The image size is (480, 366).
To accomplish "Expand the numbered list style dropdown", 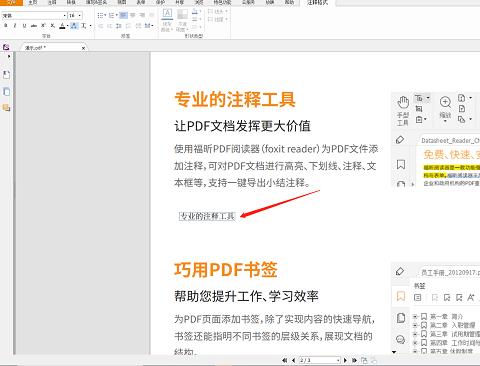I will point(116,15).
